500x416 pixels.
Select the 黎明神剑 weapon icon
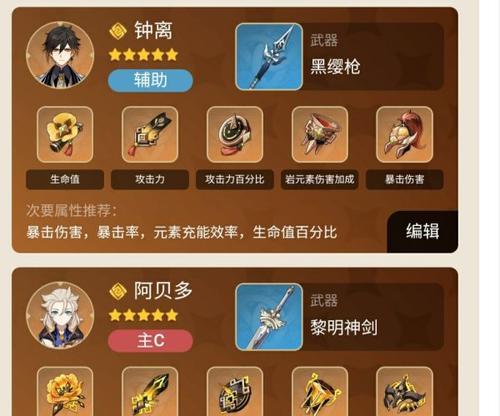[x=269, y=317]
